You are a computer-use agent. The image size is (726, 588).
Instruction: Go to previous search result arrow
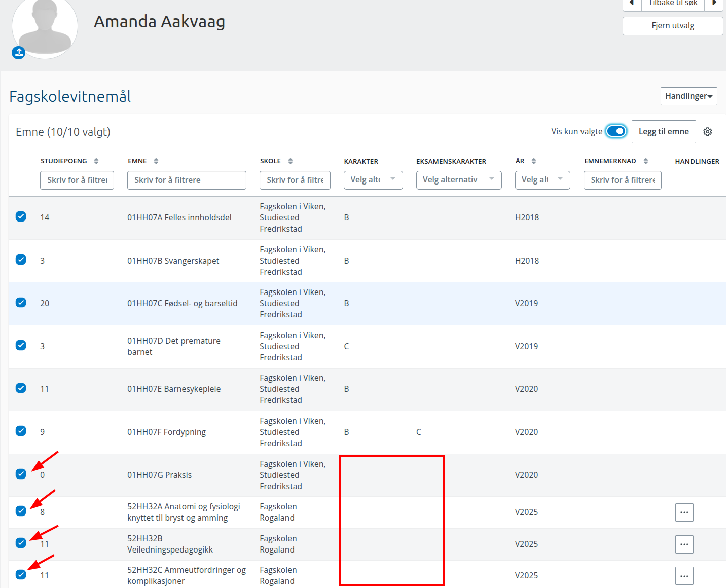(632, 4)
